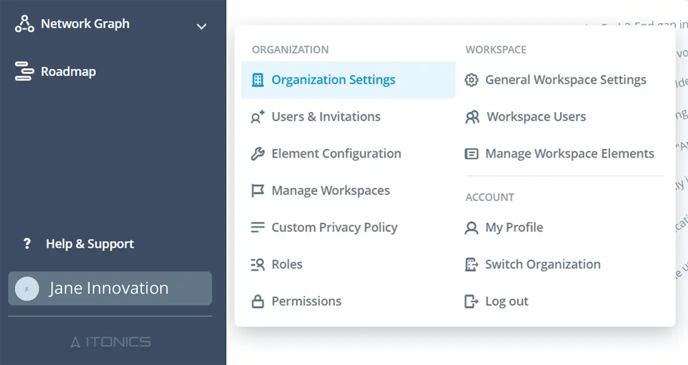This screenshot has width=688, height=365.
Task: Go to My Profile
Action: tap(563, 227)
